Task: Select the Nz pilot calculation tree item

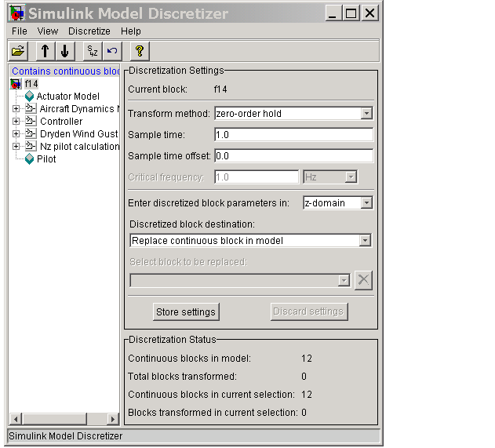Action: (x=79, y=147)
